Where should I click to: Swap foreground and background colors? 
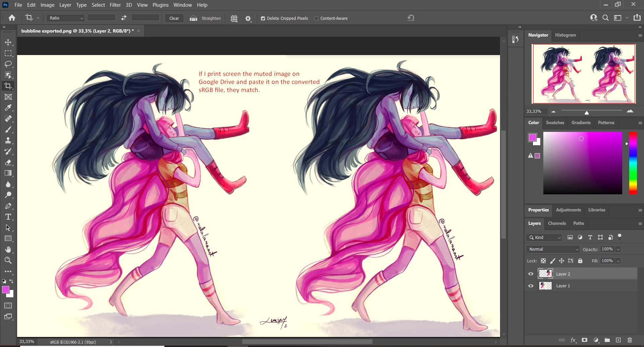pos(11,281)
